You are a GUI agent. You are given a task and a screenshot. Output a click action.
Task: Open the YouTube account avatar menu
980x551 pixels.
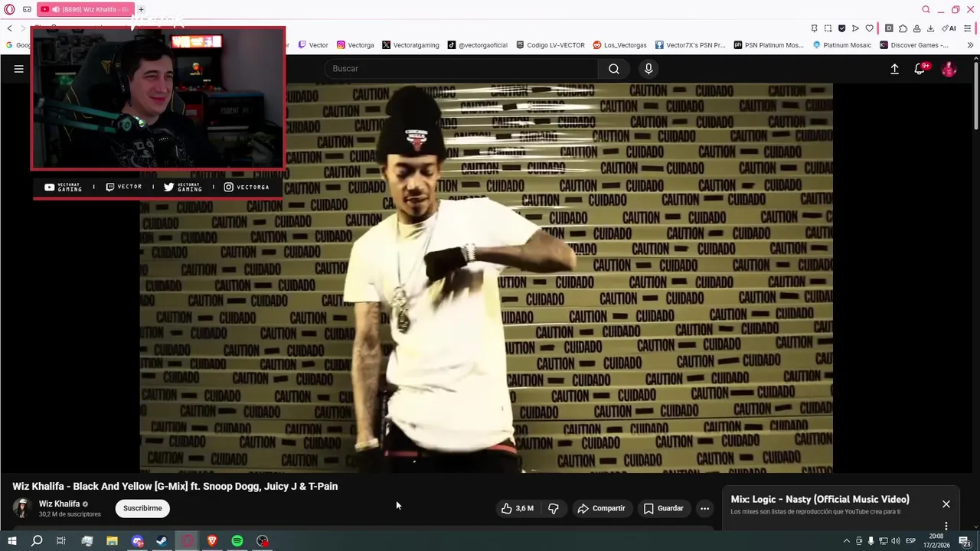click(949, 69)
